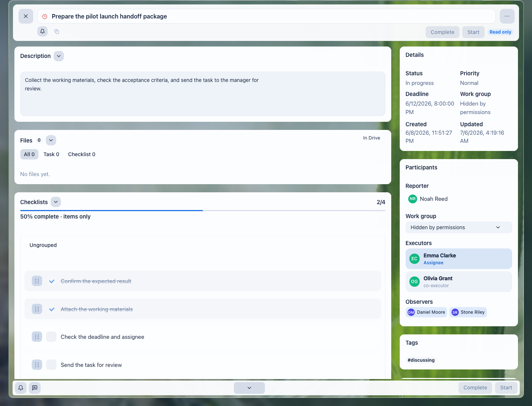532x406 pixels.
Task: Close the task panel with the X button
Action: [26, 16]
